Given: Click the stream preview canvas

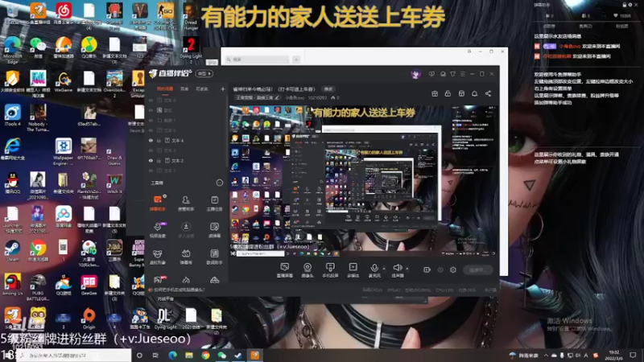Looking at the screenshot, I should (x=364, y=180).
